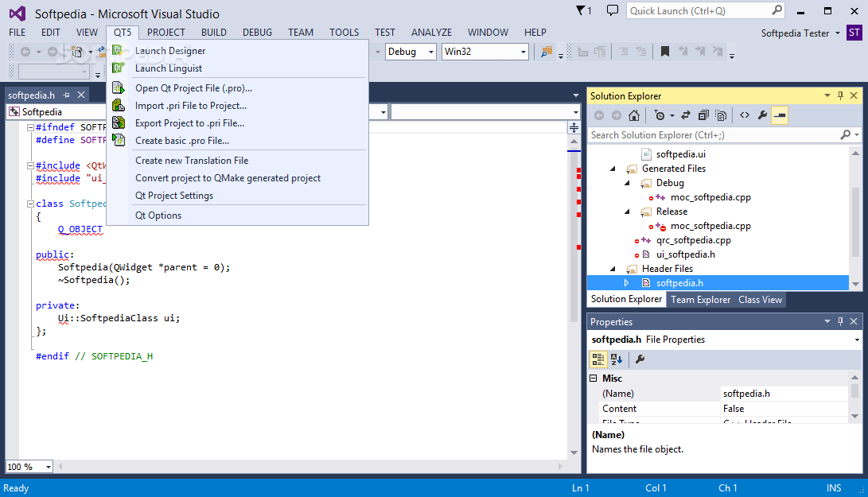
Task: Click the Send Feedback speech bubble button
Action: point(611,11)
